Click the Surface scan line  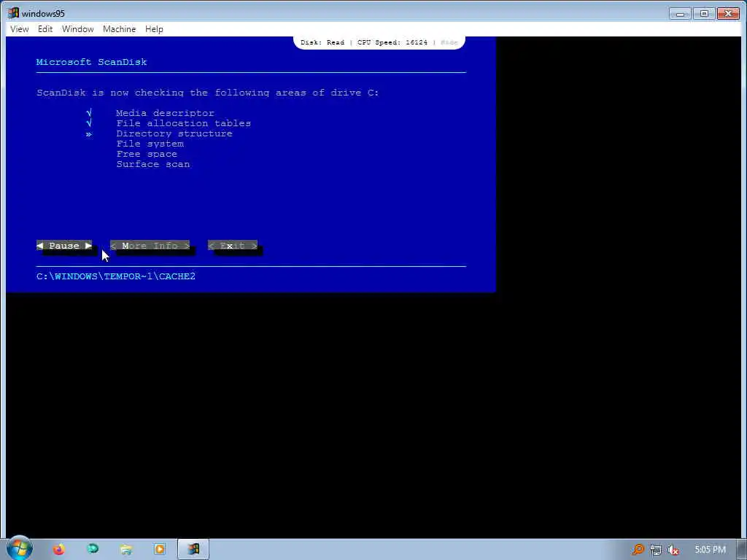(x=153, y=164)
